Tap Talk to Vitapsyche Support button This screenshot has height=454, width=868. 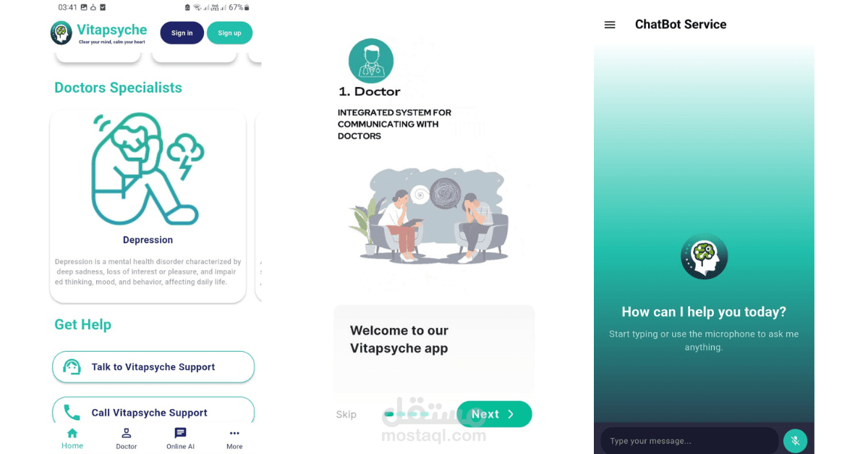pos(153,367)
